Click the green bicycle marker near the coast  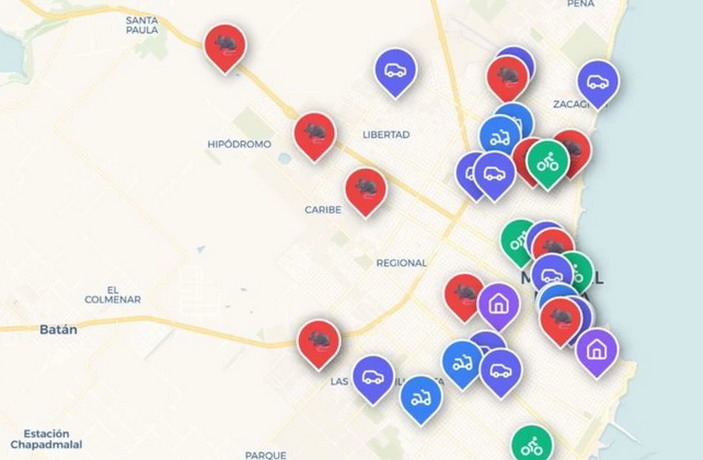coord(548,163)
